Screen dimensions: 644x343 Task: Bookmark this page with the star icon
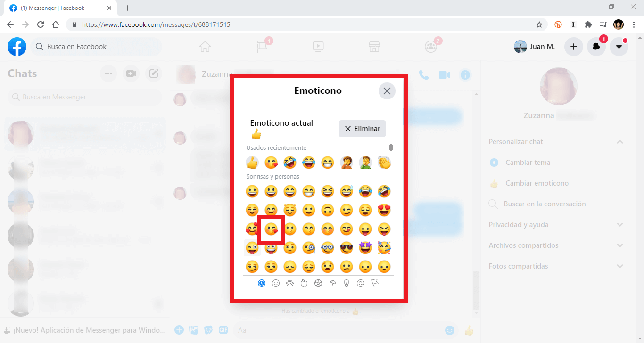[x=539, y=24]
